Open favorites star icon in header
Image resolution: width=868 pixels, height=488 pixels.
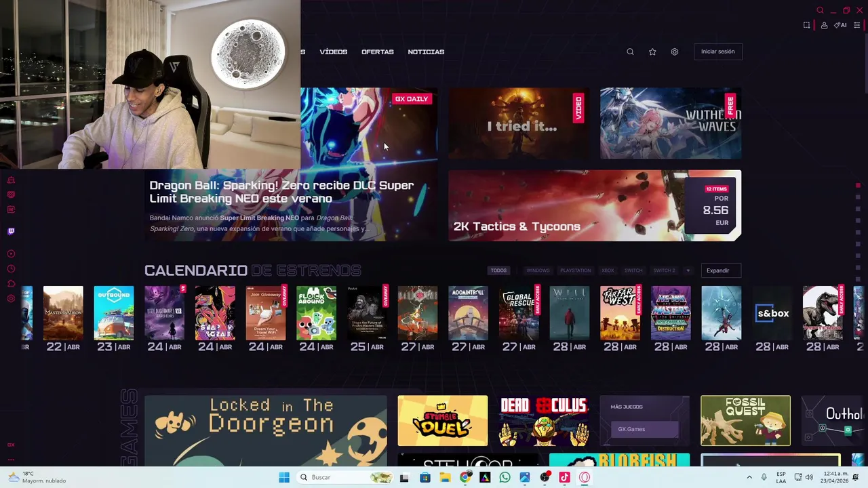tap(652, 52)
